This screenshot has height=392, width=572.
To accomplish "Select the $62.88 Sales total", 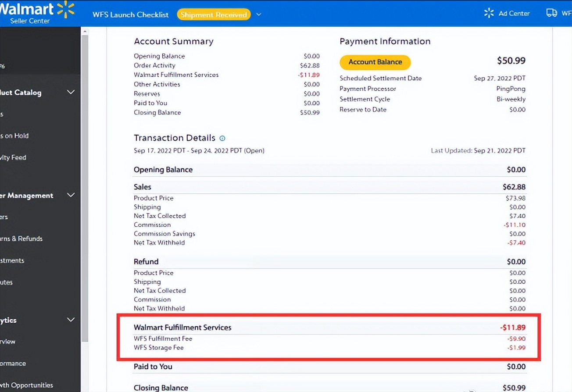I will point(514,187).
